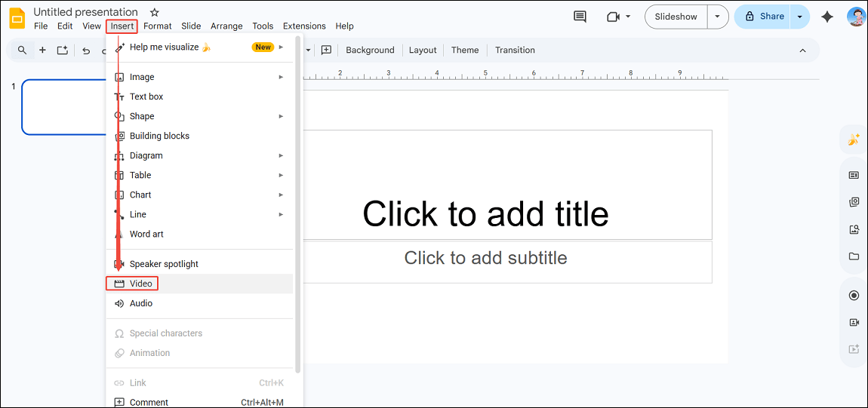Viewport: 868px width, 408px height.
Task: Click the Background toolbar button
Action: (371, 51)
